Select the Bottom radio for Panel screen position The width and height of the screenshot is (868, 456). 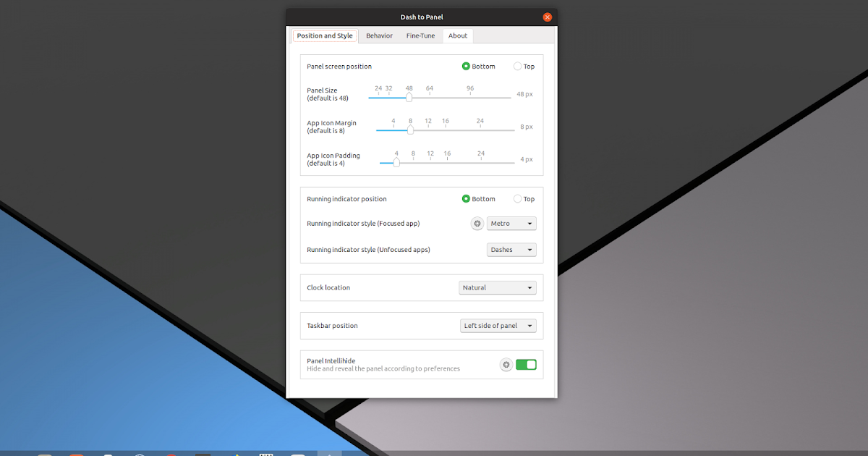[466, 66]
